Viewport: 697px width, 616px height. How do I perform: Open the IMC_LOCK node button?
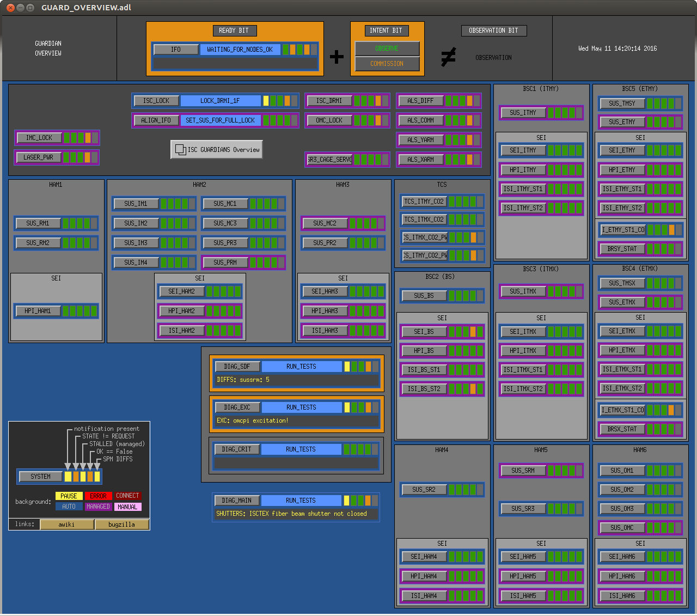(x=39, y=138)
